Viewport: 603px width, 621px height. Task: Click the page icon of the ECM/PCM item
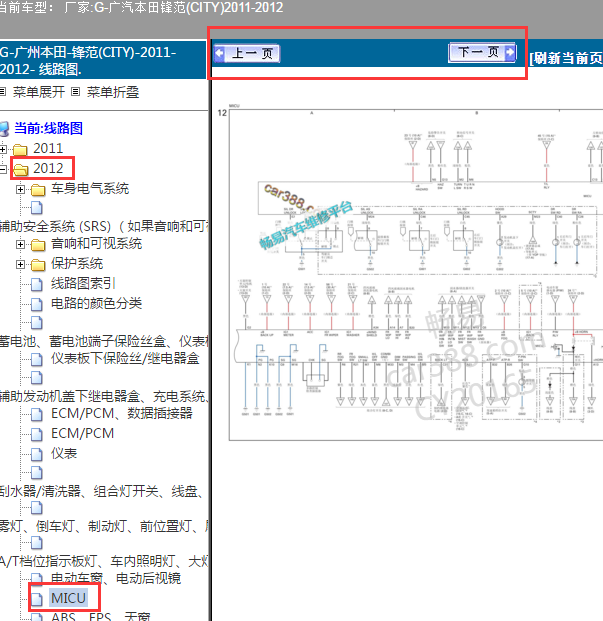tap(37, 434)
